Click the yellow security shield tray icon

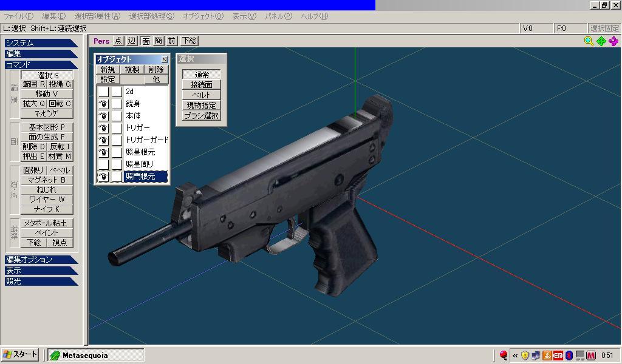point(525,356)
